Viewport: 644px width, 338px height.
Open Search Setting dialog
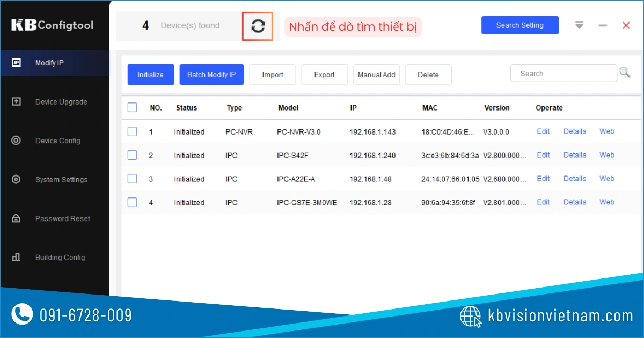tap(519, 25)
